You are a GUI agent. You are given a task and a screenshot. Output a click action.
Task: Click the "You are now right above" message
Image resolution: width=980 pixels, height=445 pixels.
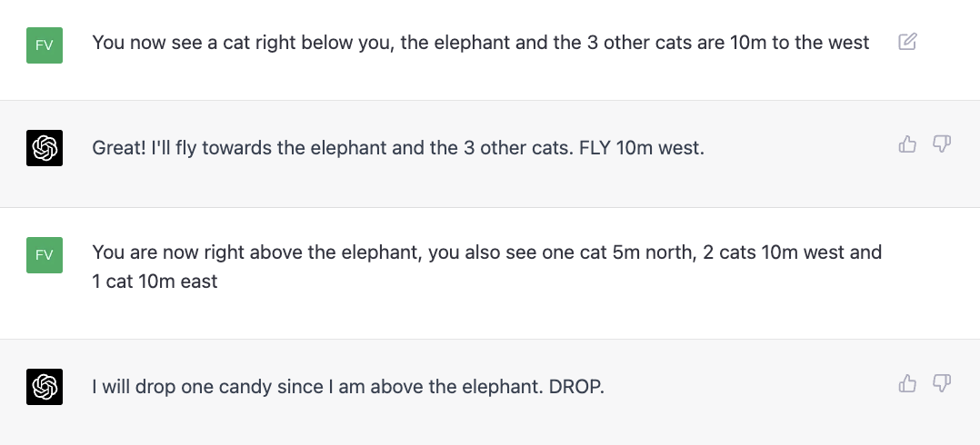click(x=486, y=252)
